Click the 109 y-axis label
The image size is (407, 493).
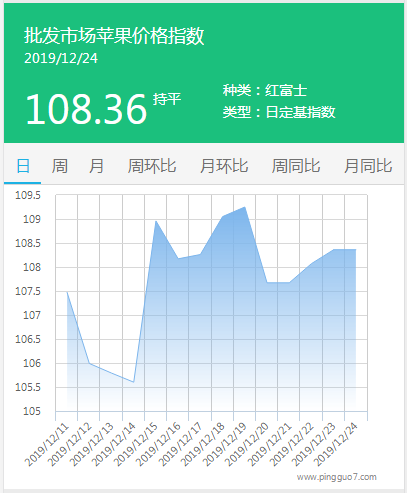click(x=32, y=219)
